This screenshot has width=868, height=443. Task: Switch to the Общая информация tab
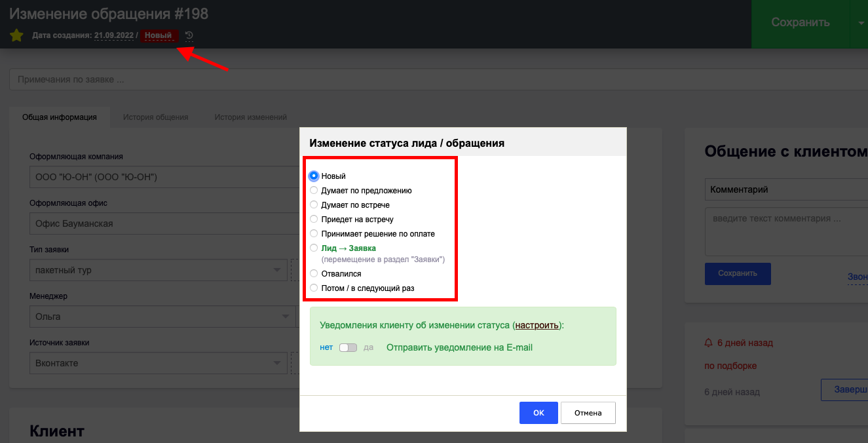pyautogui.click(x=60, y=117)
